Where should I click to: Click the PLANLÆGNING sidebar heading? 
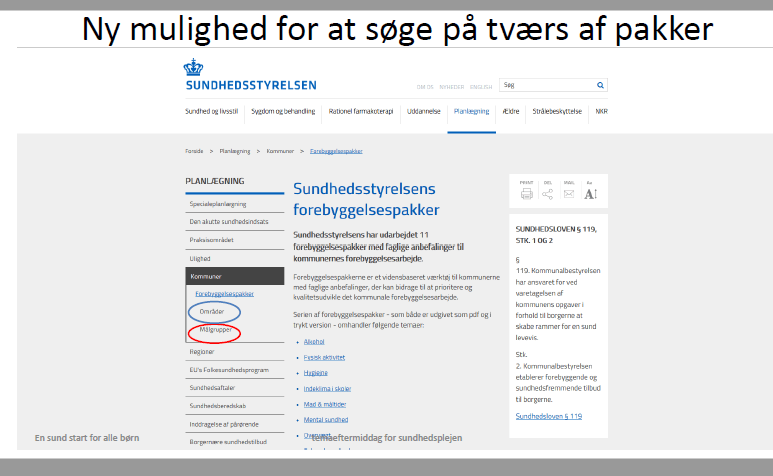point(214,181)
